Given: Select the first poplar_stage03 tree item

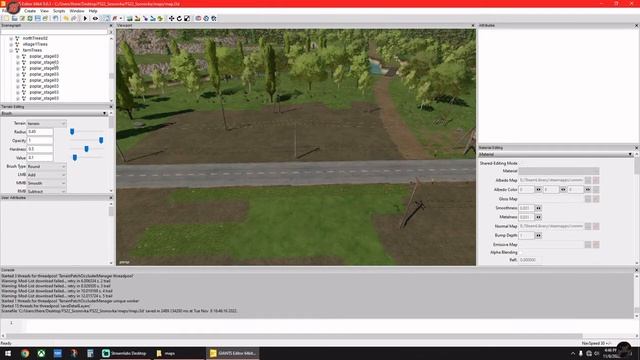Looking at the screenshot, I should pyautogui.click(x=44, y=56).
